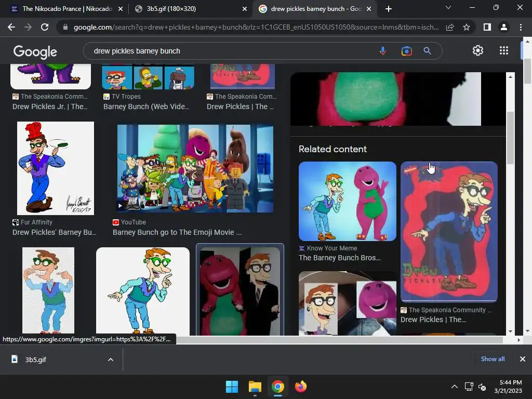Open the Windows Start menu
This screenshot has width=532, height=399.
point(232,387)
